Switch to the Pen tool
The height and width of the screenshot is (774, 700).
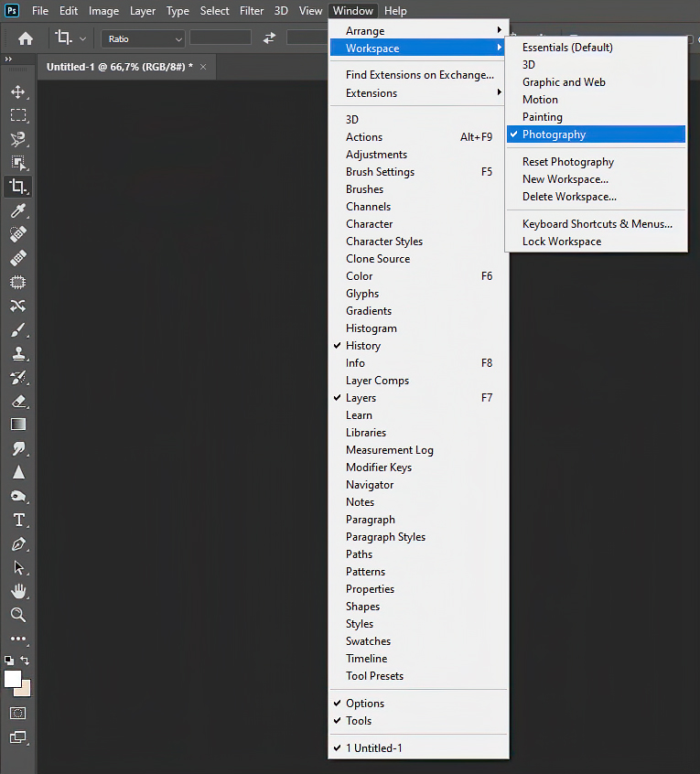(17, 543)
